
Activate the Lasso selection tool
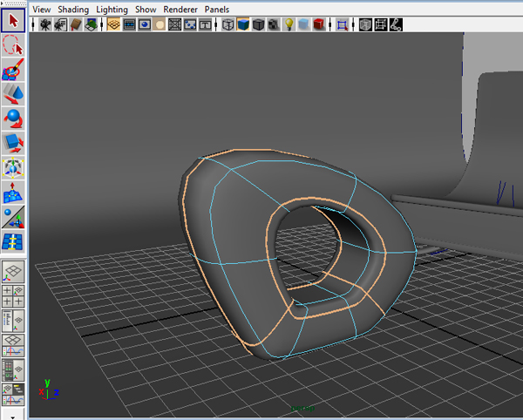coord(13,44)
